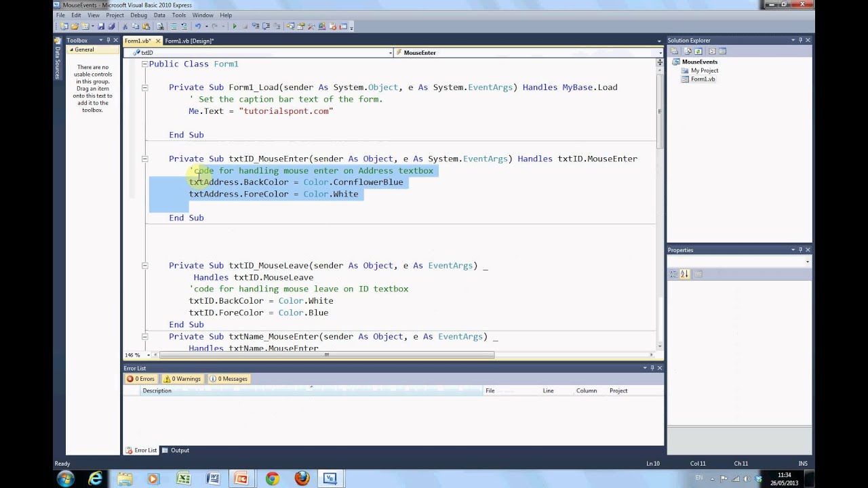Open Solution Explorer from toolbar icon
Viewport: 868px width, 488px height.
(x=290, y=26)
